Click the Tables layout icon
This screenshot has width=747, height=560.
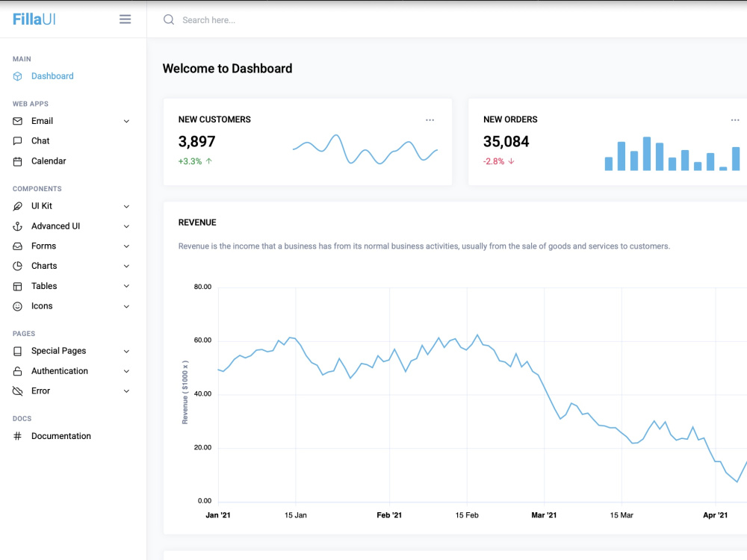[18, 286]
